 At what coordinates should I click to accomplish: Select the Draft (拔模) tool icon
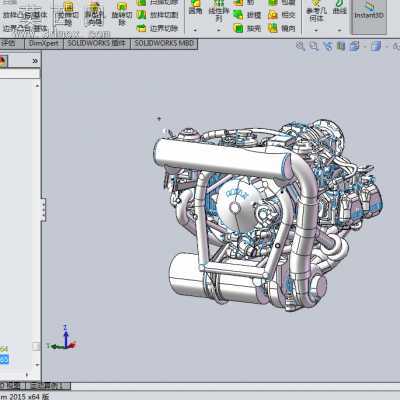pyautogui.click(x=238, y=15)
